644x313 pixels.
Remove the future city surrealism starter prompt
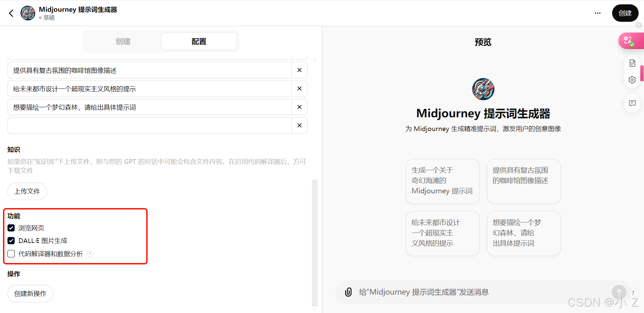300,88
